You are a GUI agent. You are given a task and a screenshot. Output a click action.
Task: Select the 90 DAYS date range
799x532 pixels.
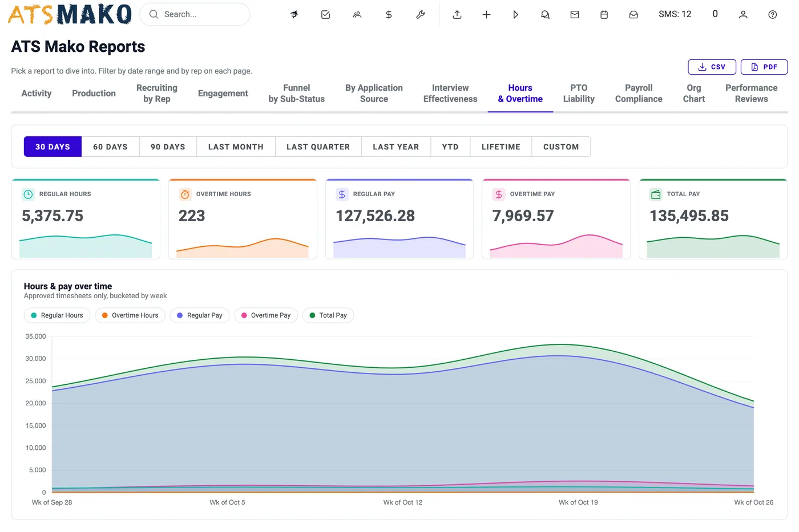[168, 147]
